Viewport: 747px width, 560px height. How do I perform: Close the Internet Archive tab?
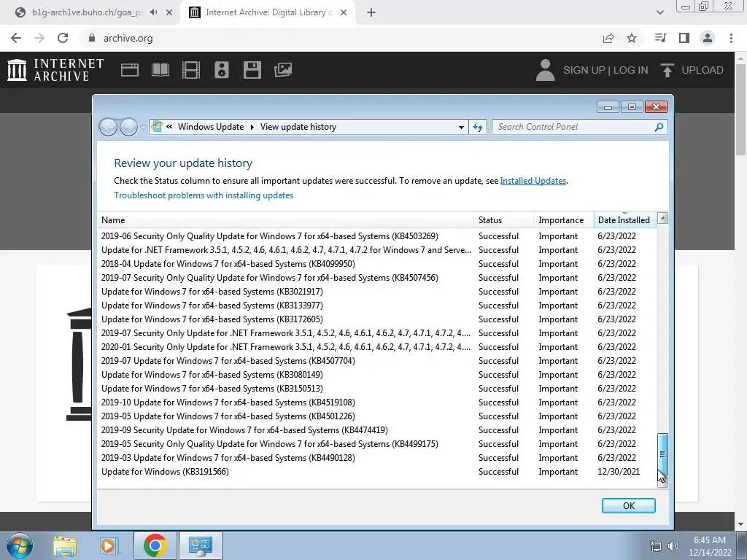344,12
